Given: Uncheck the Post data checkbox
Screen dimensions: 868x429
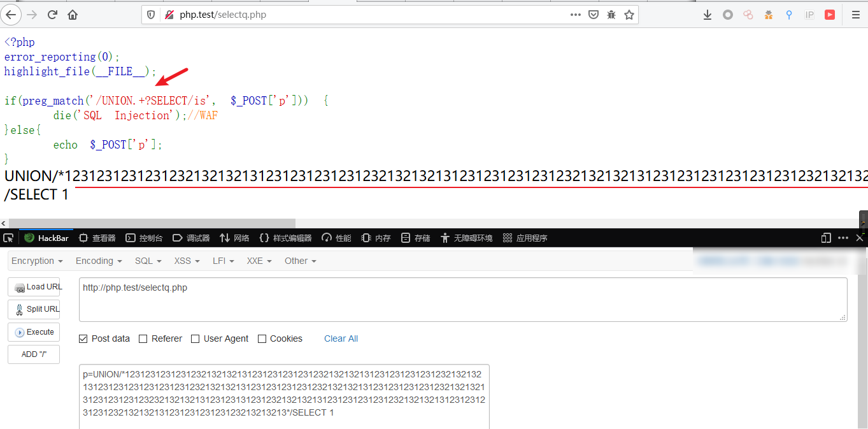Looking at the screenshot, I should (x=83, y=338).
